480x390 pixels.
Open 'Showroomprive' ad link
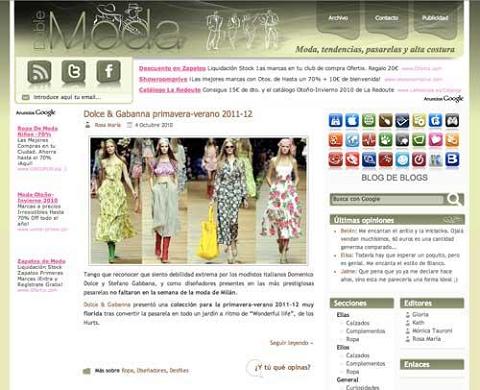[x=163, y=79]
